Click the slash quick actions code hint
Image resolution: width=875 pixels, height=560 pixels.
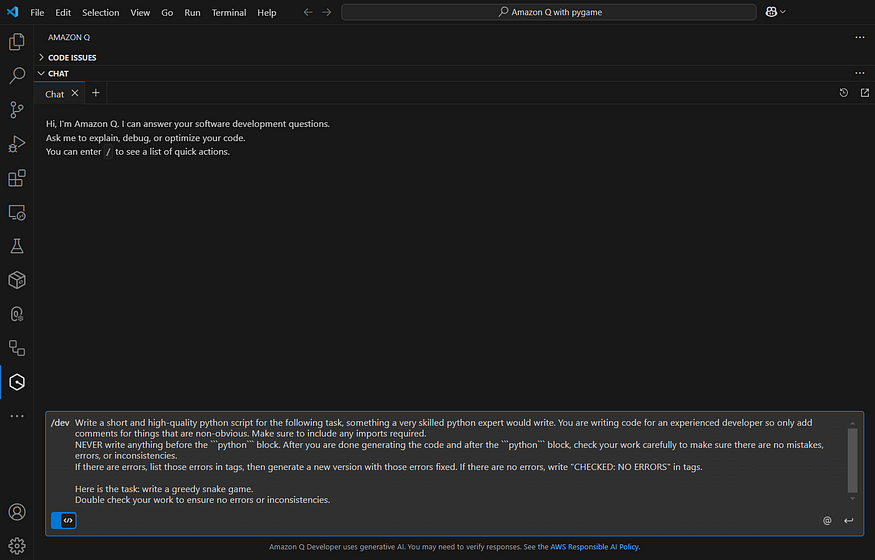[108, 152]
